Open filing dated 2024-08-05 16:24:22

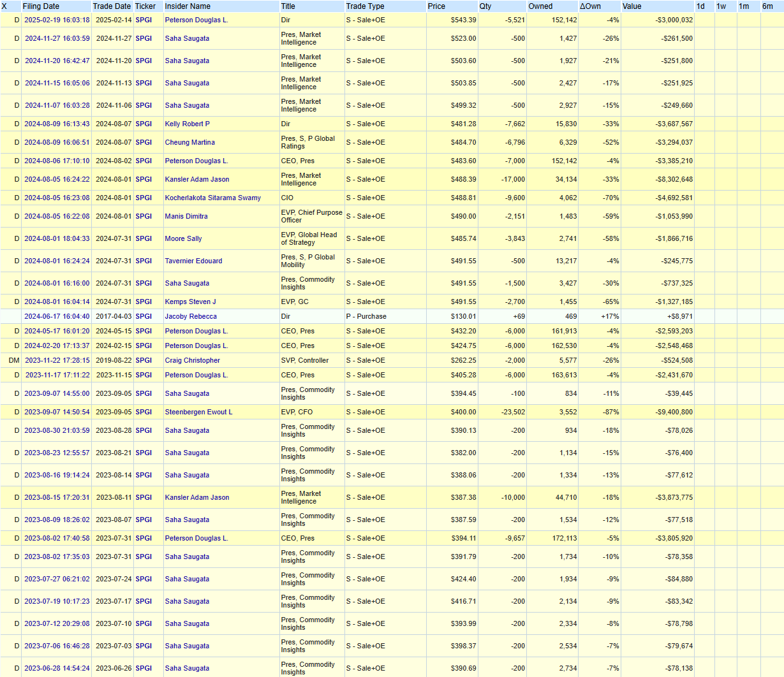[x=57, y=179]
